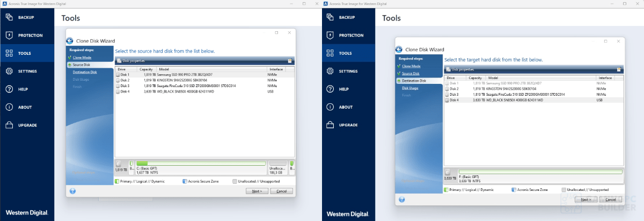
Task: Select Disk 4 WD_BLACK SN850X as target disk
Action: click(534, 100)
